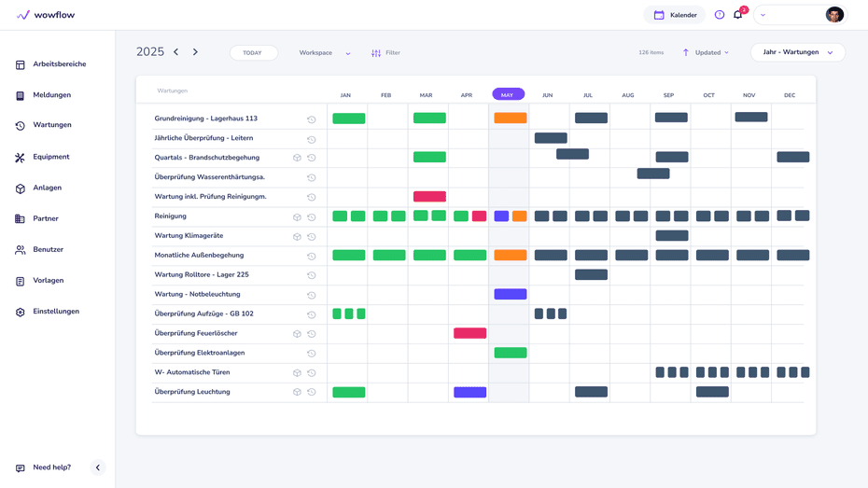The width and height of the screenshot is (868, 488).
Task: Open the Filter options icon
Action: click(x=376, y=53)
